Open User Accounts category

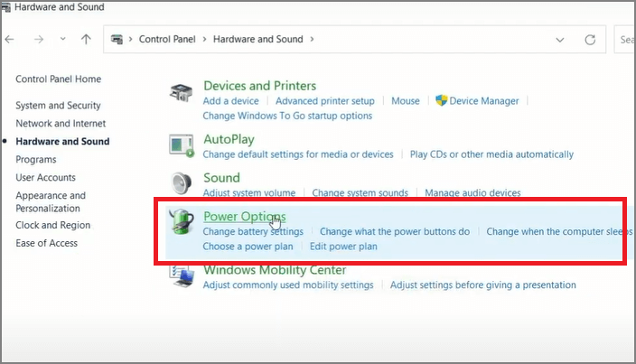click(x=45, y=178)
